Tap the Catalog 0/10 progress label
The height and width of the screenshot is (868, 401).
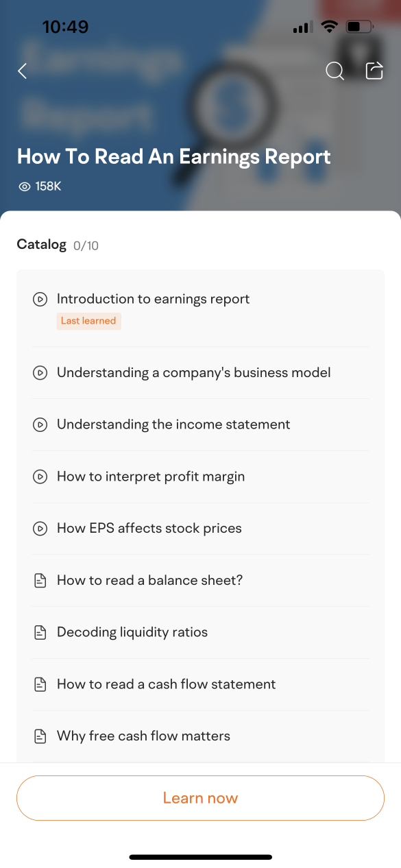(x=58, y=245)
